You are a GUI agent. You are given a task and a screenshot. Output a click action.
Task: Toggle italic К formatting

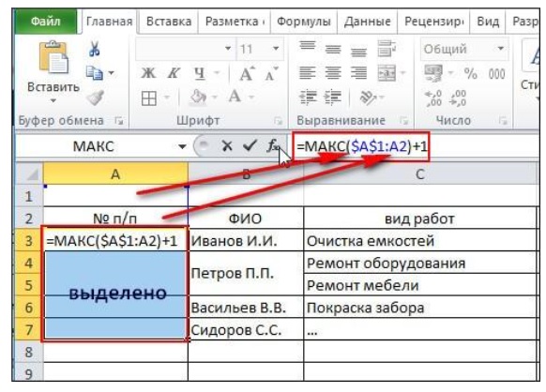(x=173, y=73)
